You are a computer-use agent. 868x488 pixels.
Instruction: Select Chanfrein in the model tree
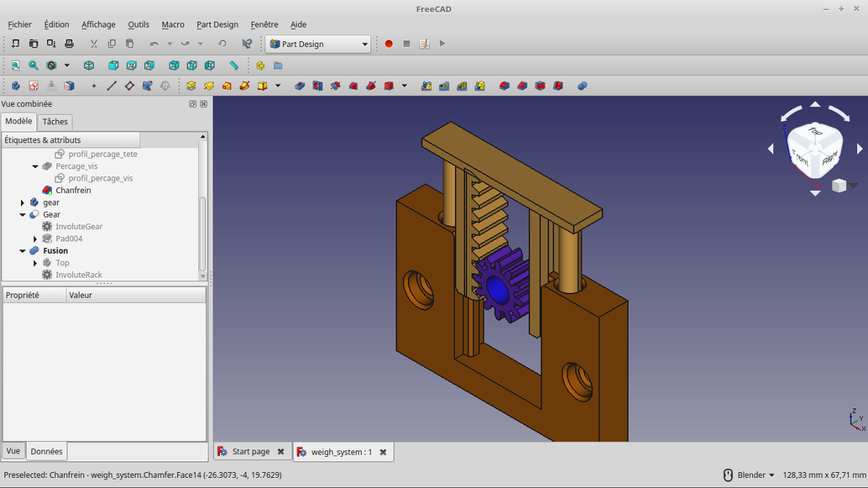click(x=73, y=191)
